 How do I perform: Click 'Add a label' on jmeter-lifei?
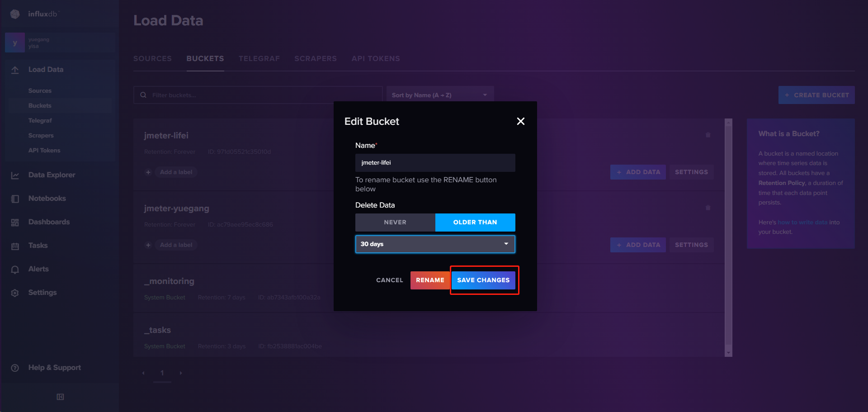click(176, 172)
